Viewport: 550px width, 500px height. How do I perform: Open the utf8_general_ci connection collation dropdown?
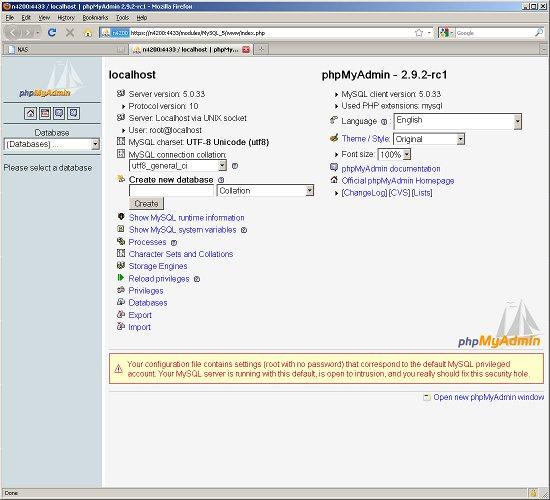(x=178, y=166)
